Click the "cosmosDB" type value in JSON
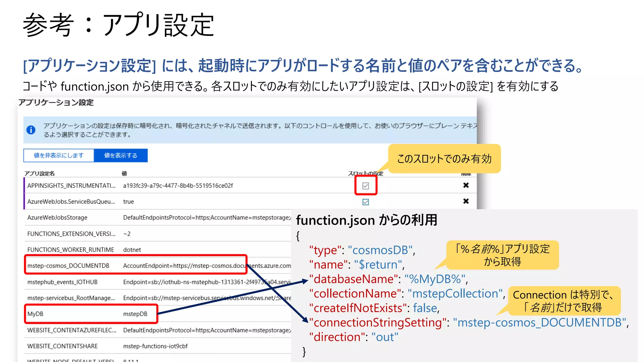The height and width of the screenshot is (362, 644). point(380,250)
